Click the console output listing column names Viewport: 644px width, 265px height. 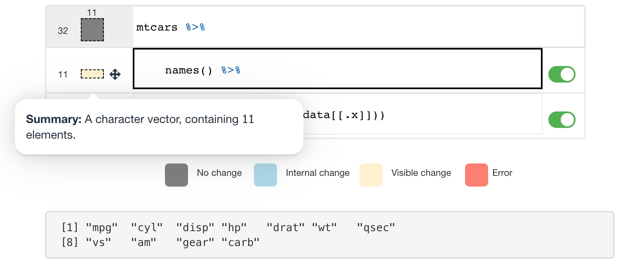329,234
